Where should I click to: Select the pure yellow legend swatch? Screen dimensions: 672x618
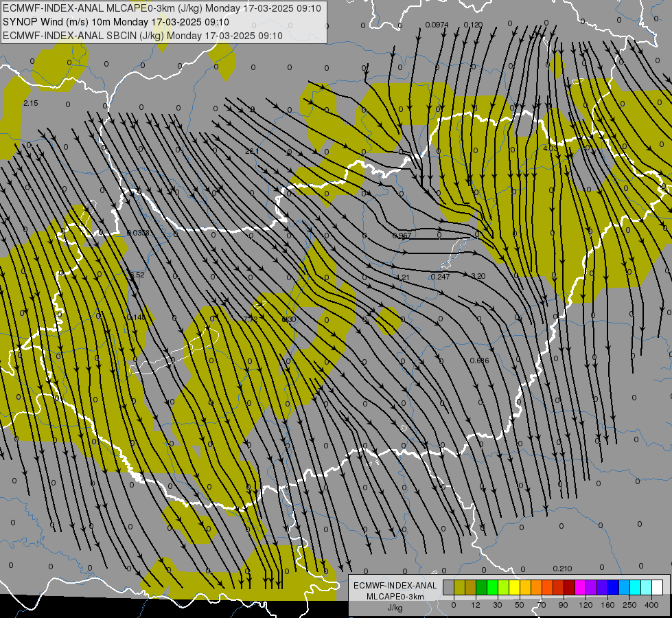[x=514, y=587]
